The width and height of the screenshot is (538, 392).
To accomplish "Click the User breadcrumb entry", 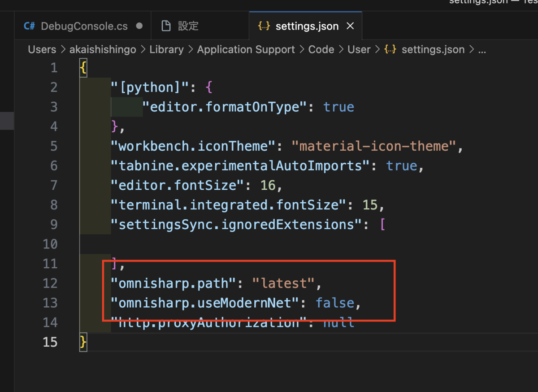I will (x=359, y=49).
